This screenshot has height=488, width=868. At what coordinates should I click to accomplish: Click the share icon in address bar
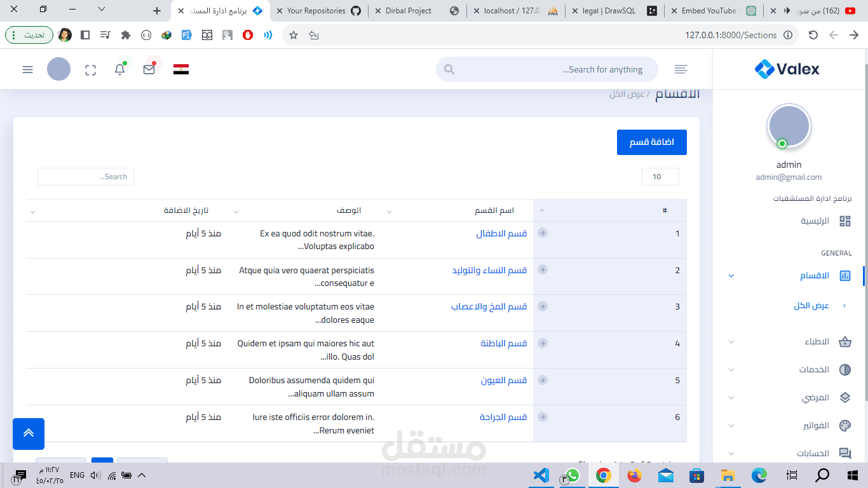[313, 36]
